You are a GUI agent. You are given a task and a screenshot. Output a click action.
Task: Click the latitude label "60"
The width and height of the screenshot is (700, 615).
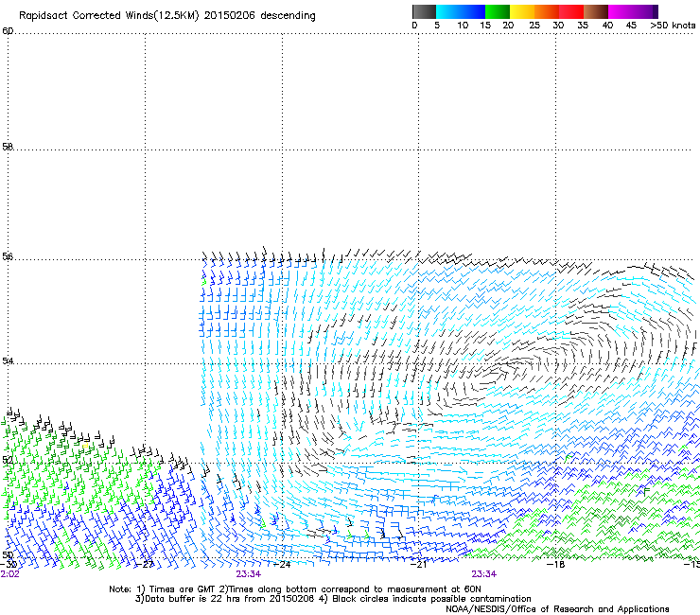(x=8, y=31)
